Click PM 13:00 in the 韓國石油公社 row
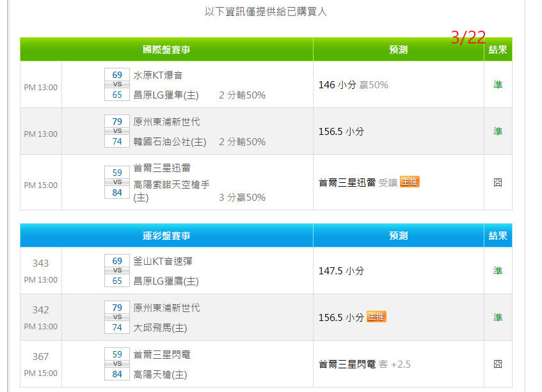The width and height of the screenshot is (542, 392). (x=41, y=134)
